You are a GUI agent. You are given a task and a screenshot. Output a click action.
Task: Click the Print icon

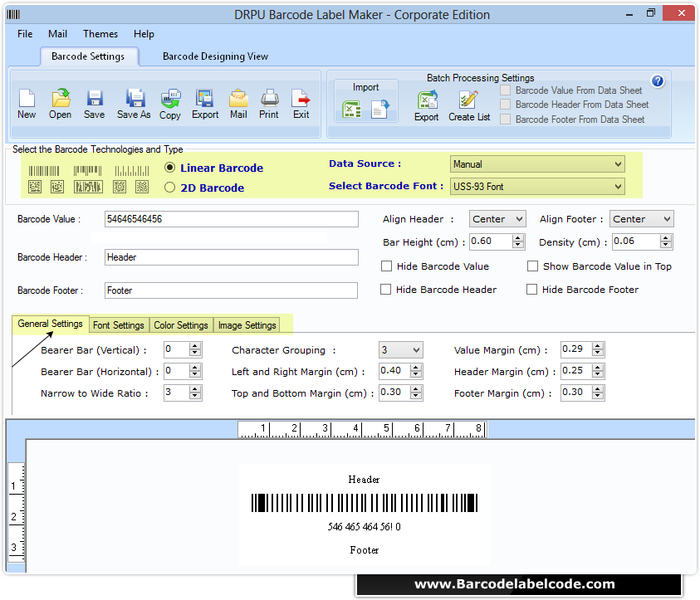pos(269,98)
